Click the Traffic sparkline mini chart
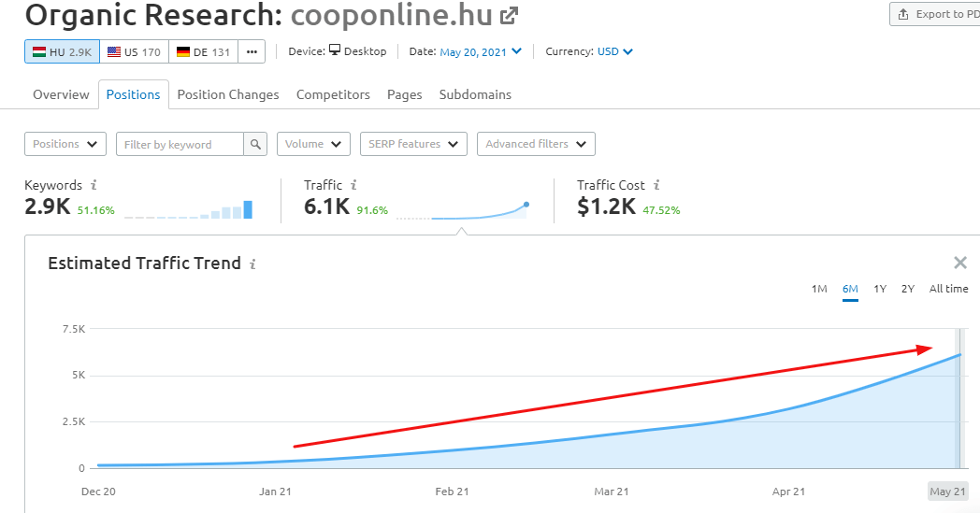 click(463, 210)
